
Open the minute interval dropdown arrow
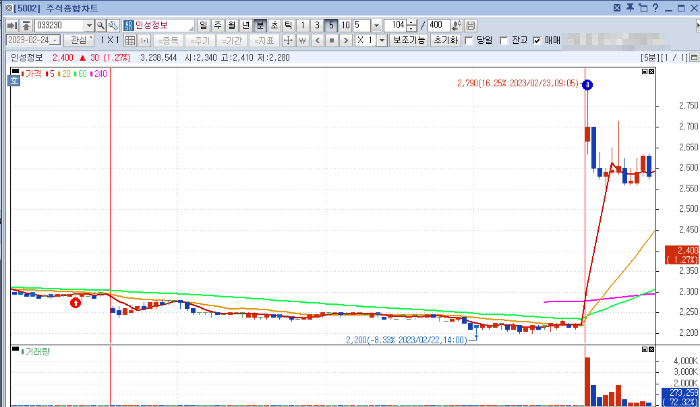click(x=376, y=25)
